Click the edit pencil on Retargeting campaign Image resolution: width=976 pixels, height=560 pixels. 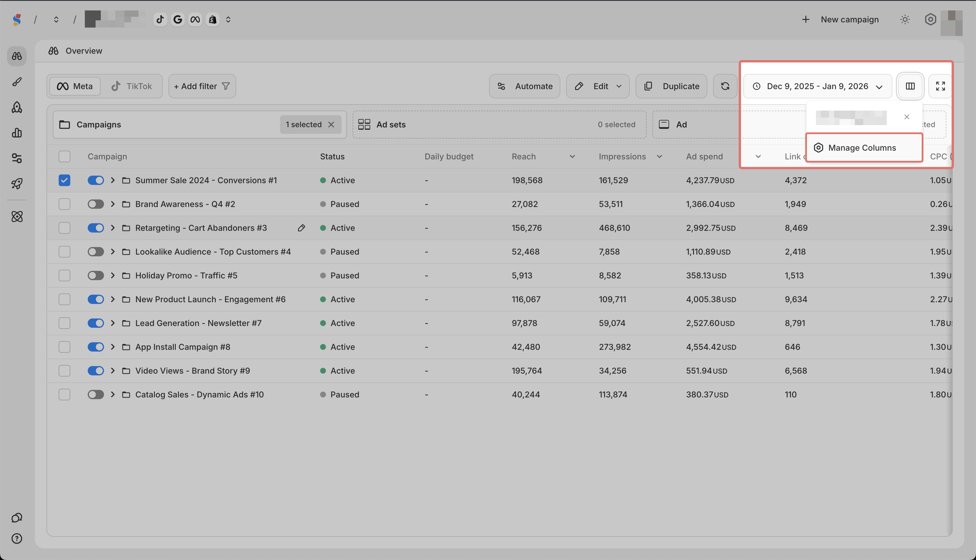[301, 228]
